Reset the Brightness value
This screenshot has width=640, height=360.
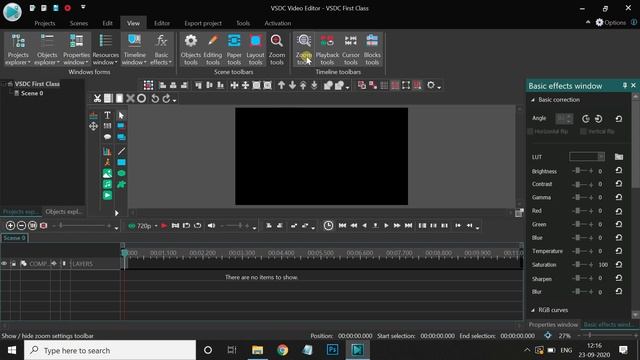click(x=619, y=171)
